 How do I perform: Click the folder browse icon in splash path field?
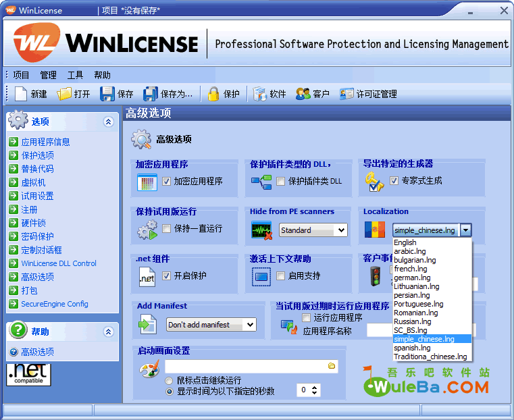pos(332,366)
